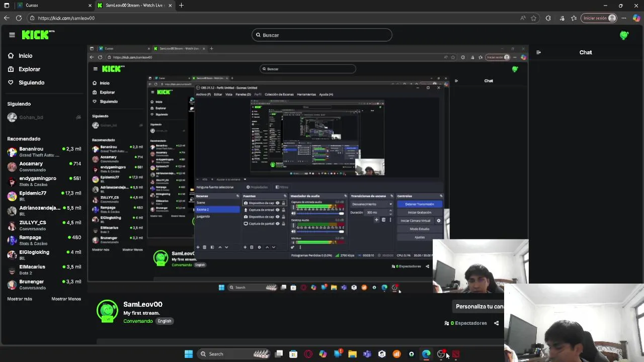Image resolution: width=644 pixels, height=362 pixels.
Task: Click ZULLYY_CS's avatar
Action: coord(12,225)
